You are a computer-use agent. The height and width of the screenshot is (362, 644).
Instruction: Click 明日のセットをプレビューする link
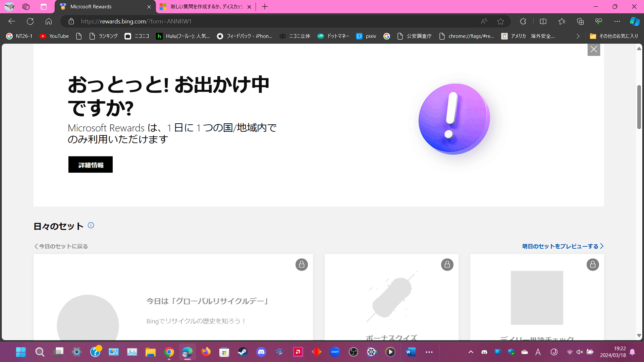pyautogui.click(x=563, y=246)
